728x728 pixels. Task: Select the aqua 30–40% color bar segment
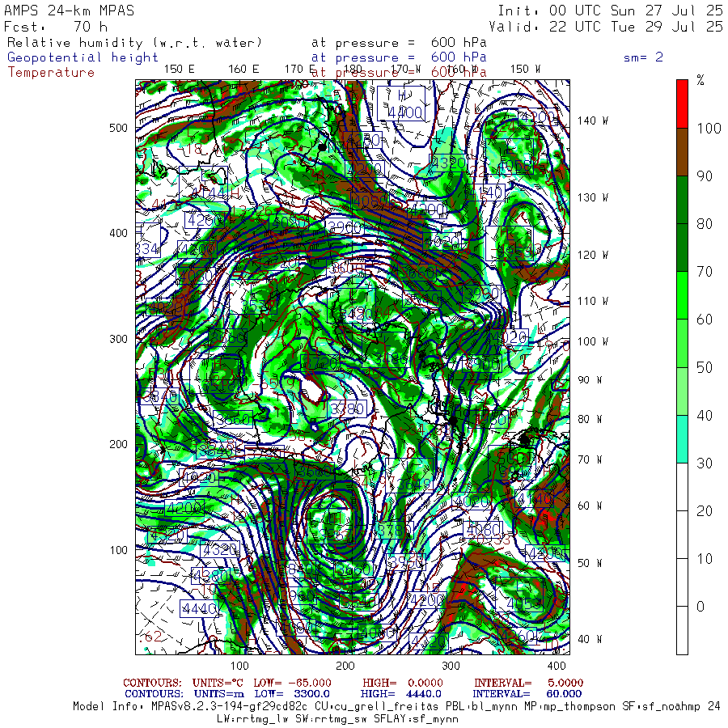(682, 438)
